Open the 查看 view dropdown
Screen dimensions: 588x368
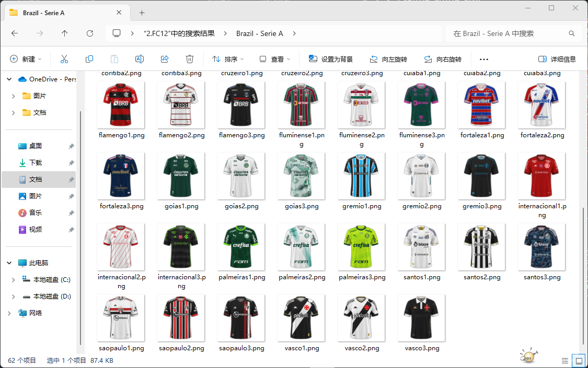[x=274, y=59]
